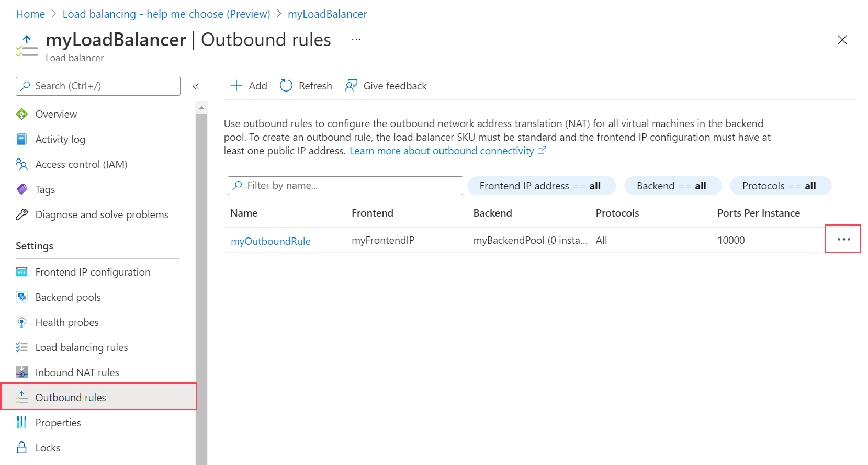
Task: Click the Diagnose wrench icon
Action: [x=21, y=214]
